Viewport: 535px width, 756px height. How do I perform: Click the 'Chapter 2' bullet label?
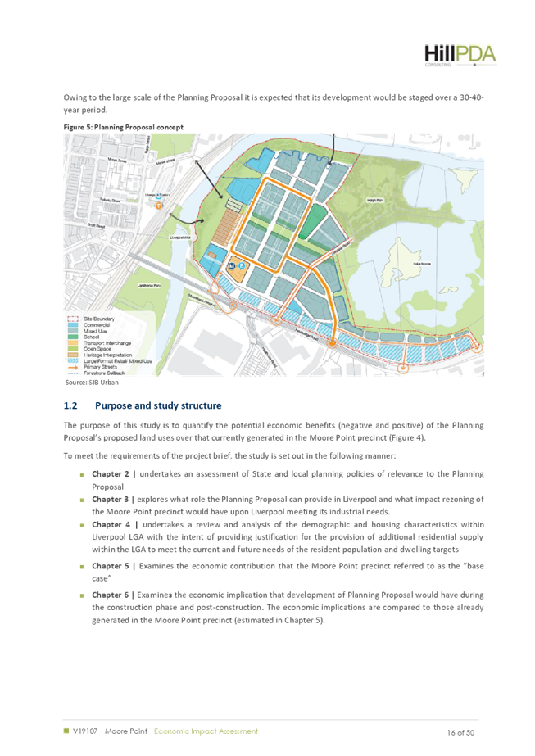click(x=111, y=474)
